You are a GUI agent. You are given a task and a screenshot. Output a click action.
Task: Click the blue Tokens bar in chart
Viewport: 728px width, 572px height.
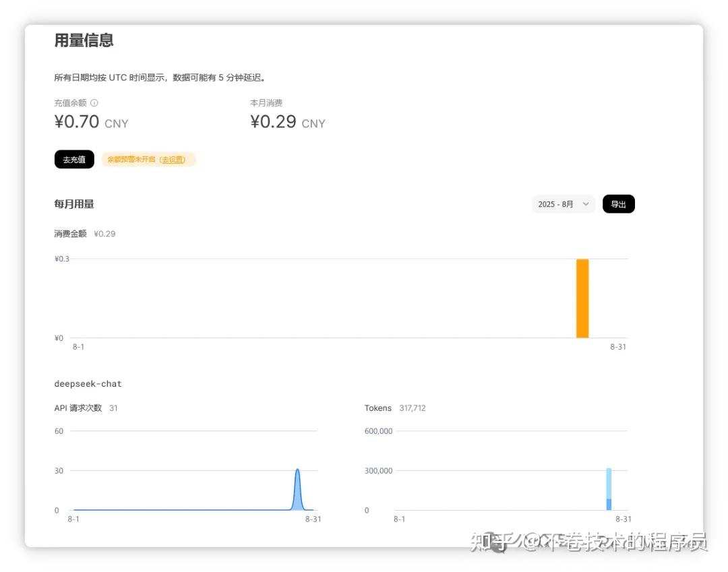click(x=609, y=489)
